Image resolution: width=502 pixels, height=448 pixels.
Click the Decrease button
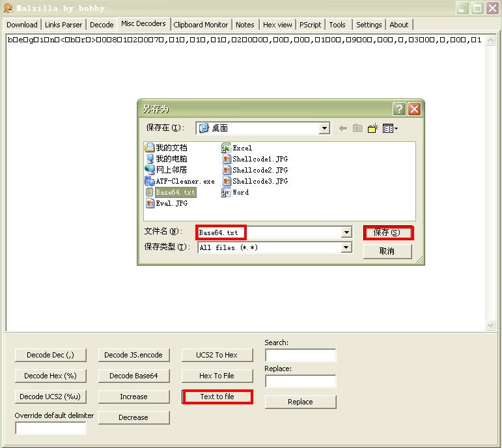tap(133, 417)
